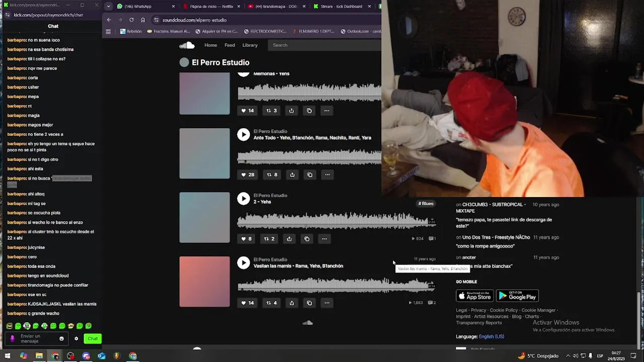Open the browser home page
This screenshot has height=362, width=644.
(x=143, y=20)
